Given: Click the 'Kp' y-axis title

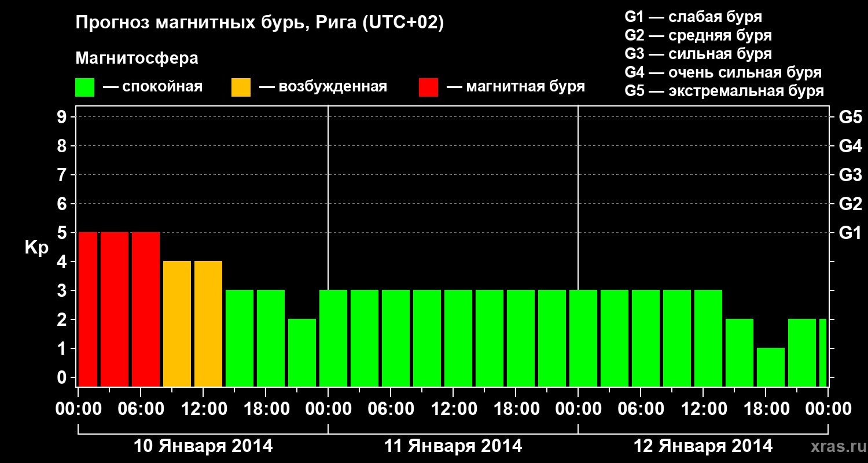Looking at the screenshot, I should (x=37, y=248).
